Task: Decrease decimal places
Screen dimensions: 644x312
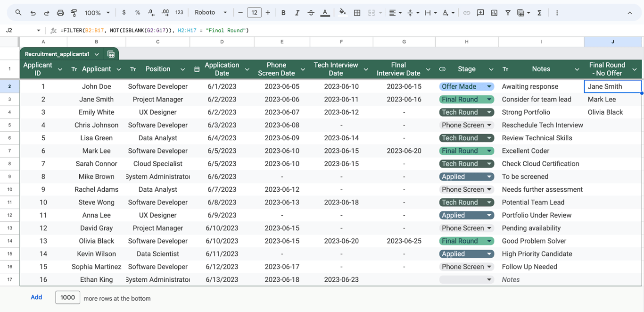Action: (x=151, y=13)
